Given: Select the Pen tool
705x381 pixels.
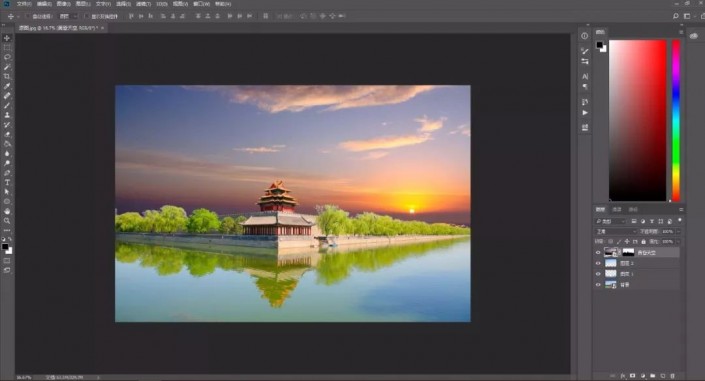Looking at the screenshot, I should point(7,173).
